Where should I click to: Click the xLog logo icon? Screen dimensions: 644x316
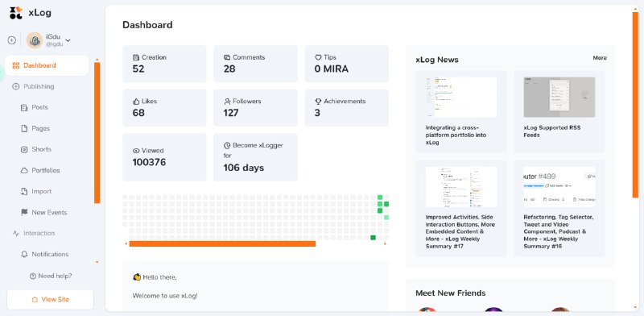point(16,13)
